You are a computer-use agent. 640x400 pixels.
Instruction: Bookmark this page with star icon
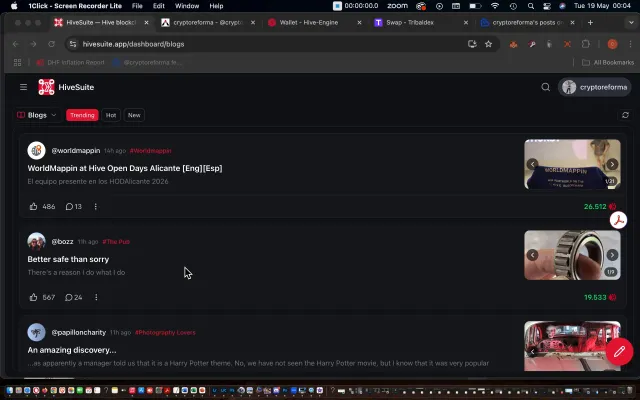(488, 44)
